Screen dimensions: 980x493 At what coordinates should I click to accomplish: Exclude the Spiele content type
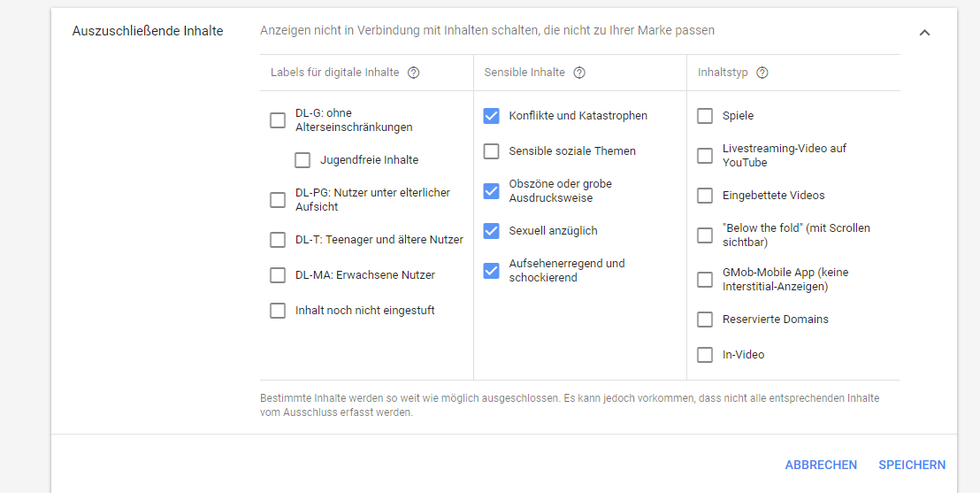705,116
